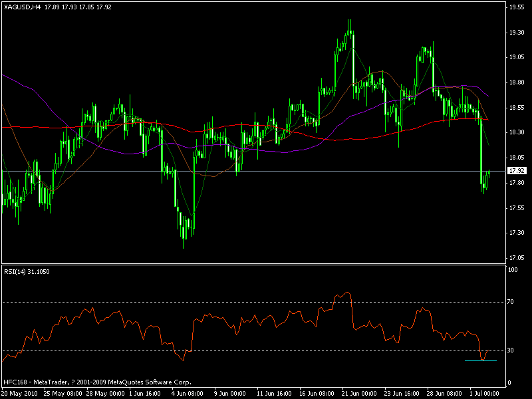
Task: Click the 18.30 price axis label
Action: 517,132
